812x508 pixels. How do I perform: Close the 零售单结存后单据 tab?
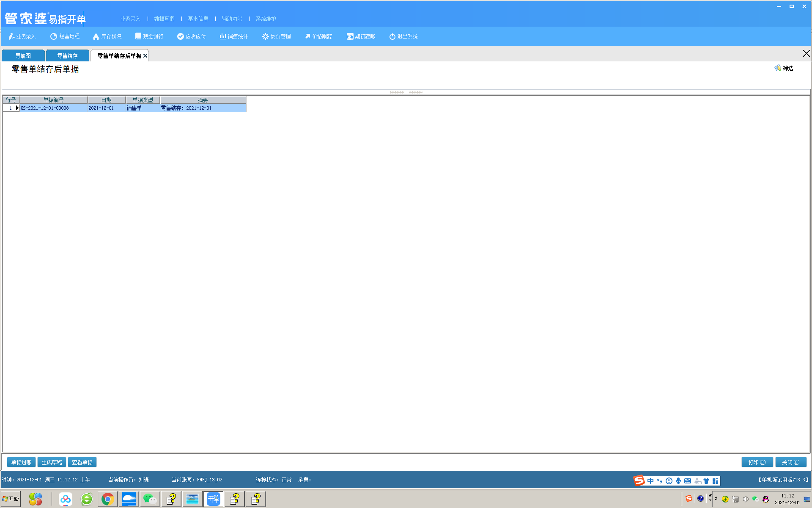click(145, 56)
